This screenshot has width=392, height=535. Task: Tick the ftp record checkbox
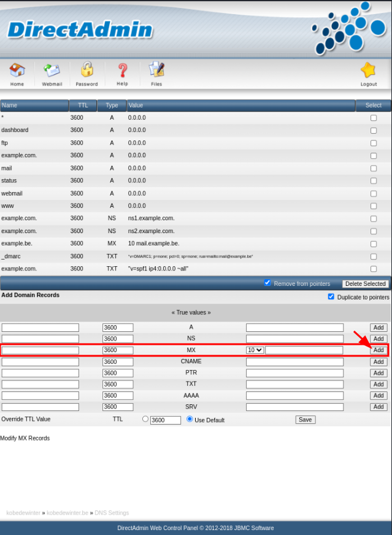pos(374,143)
